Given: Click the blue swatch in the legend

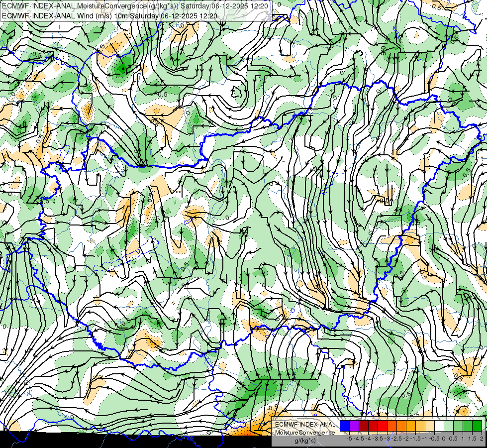Looking at the screenshot, I should click(x=345, y=426).
